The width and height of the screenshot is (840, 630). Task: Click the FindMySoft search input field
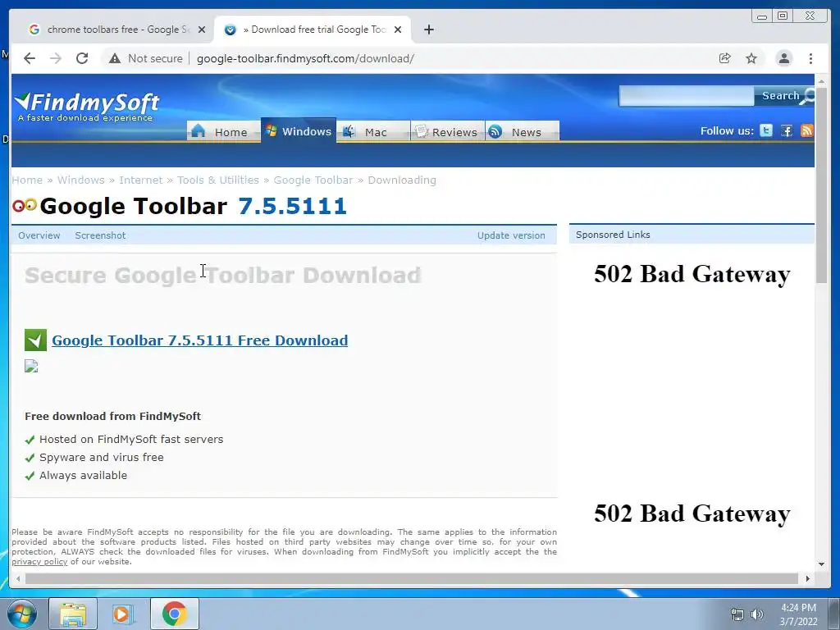pos(687,95)
